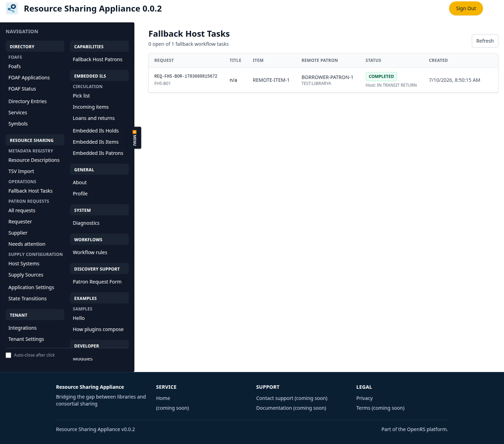Select request REQ-FHS-BOR-1783669815672

(x=186, y=76)
